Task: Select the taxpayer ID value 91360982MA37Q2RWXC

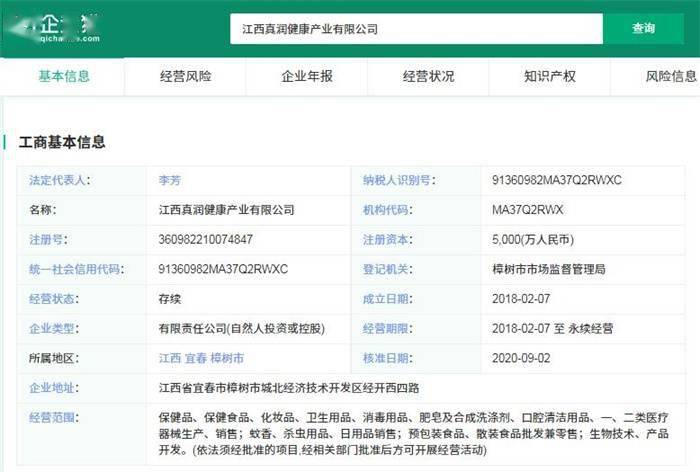Action: click(x=557, y=180)
